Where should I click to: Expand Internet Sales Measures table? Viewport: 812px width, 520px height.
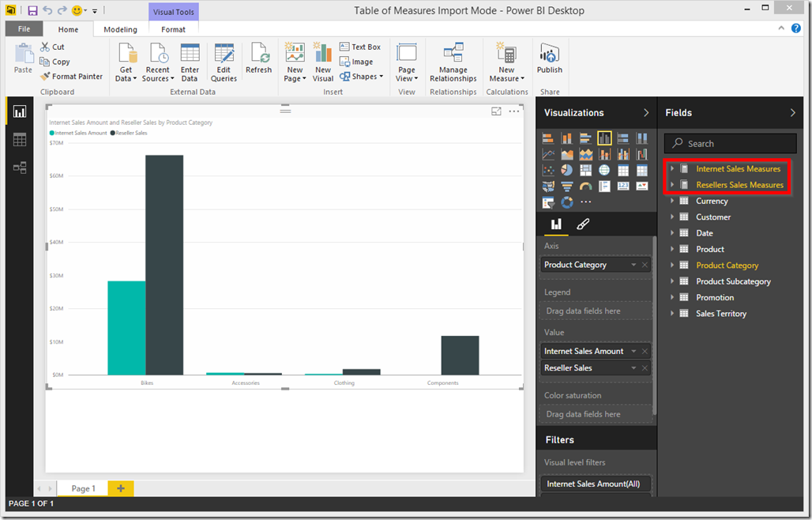click(671, 169)
